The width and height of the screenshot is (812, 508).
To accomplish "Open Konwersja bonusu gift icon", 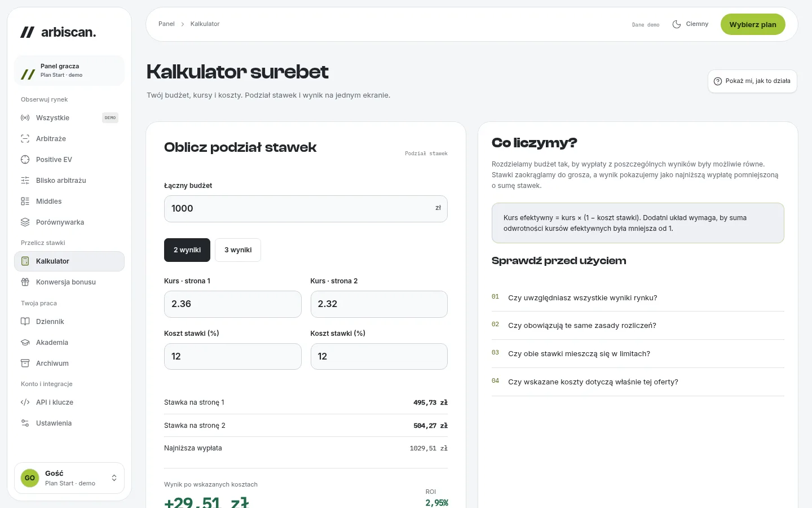I will 25,282.
